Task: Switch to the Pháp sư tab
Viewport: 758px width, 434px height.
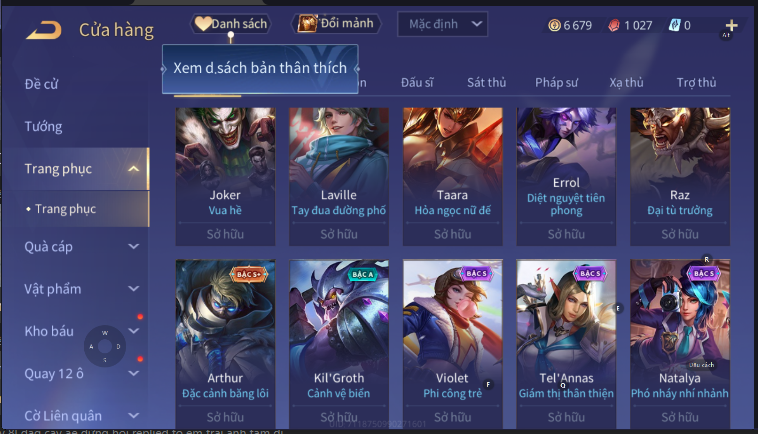Action: point(556,83)
